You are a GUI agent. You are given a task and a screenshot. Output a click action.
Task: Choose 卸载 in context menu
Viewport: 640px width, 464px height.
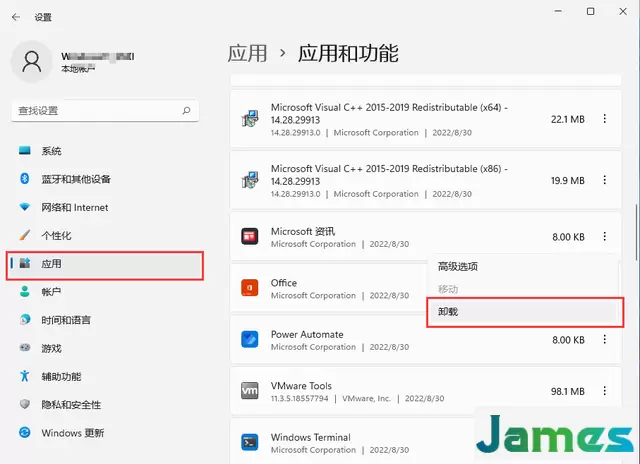point(525,312)
